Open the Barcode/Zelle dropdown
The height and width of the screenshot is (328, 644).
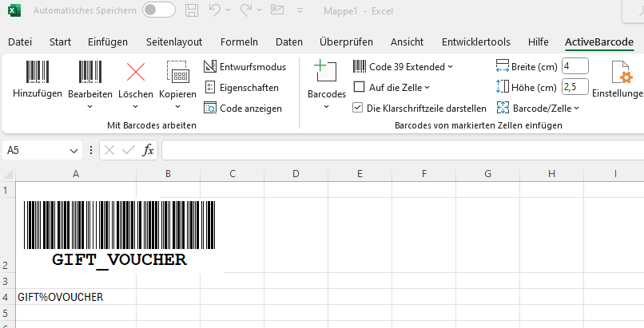538,109
